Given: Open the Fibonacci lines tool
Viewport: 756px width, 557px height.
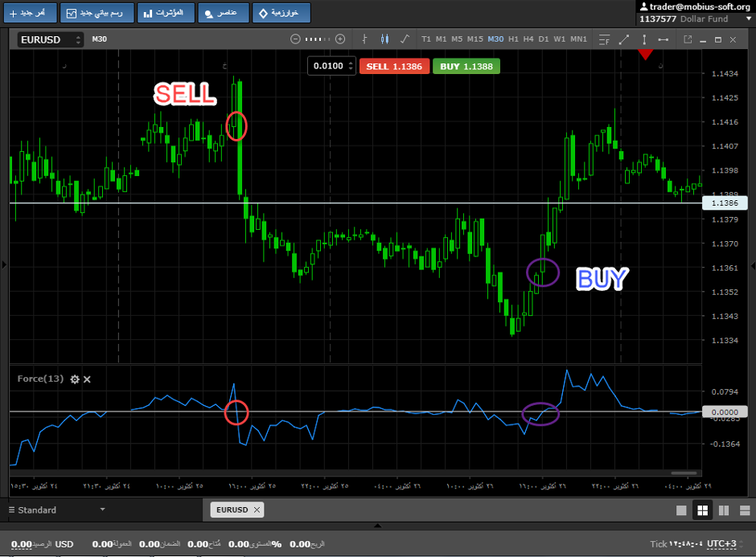Looking at the screenshot, I should pos(604,39).
